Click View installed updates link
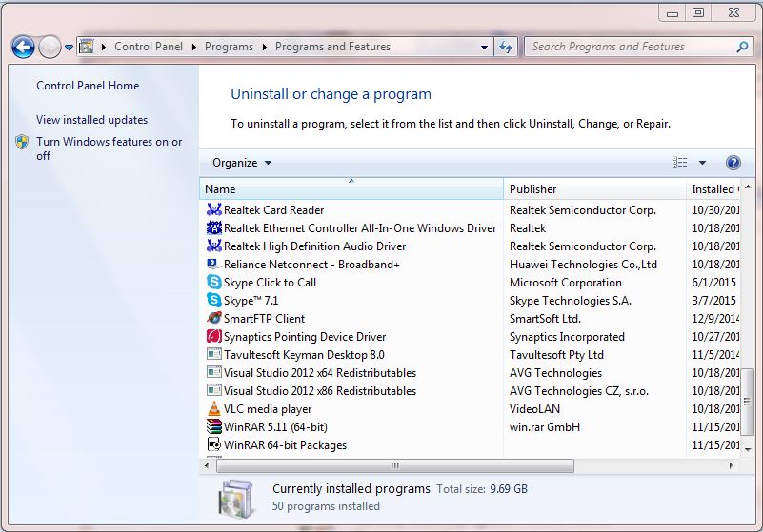Viewport: 763px width, 532px height. click(91, 120)
